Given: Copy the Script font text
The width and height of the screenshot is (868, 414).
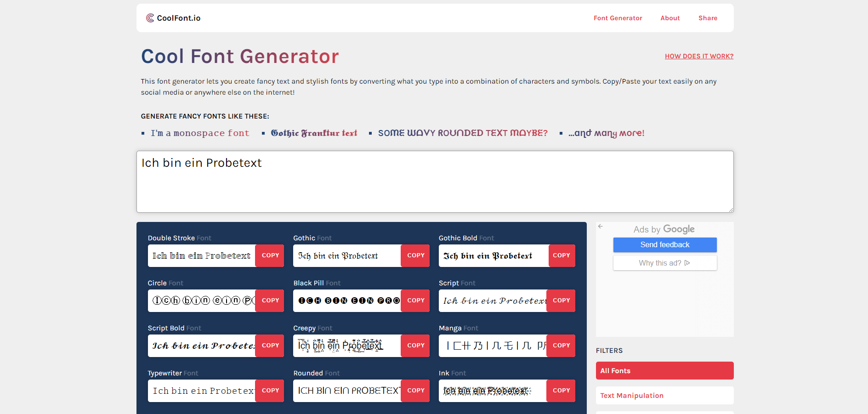Looking at the screenshot, I should [x=561, y=301].
